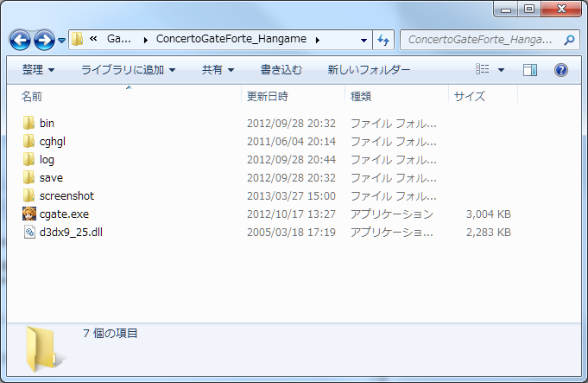Toggle the preview pane icon

[x=530, y=70]
